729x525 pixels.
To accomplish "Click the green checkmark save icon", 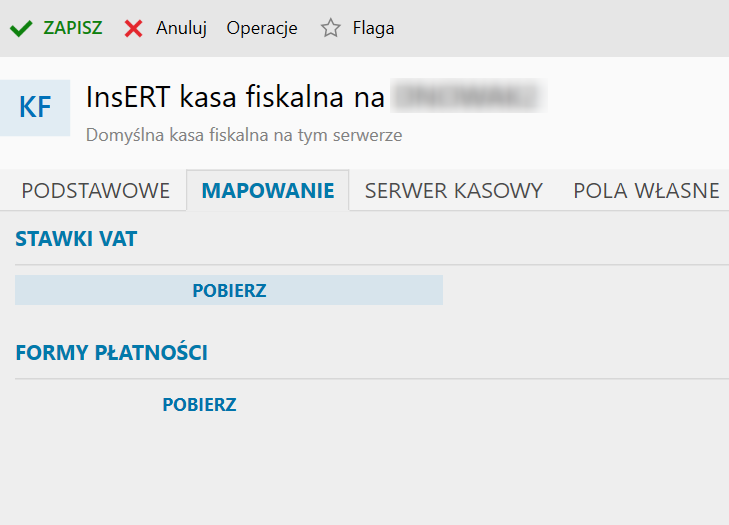I will click(21, 28).
